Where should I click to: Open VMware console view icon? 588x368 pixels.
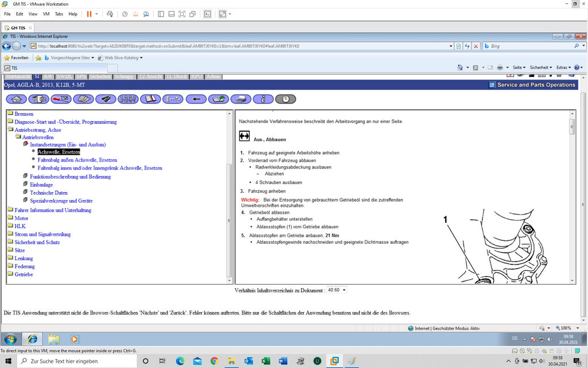tap(207, 14)
